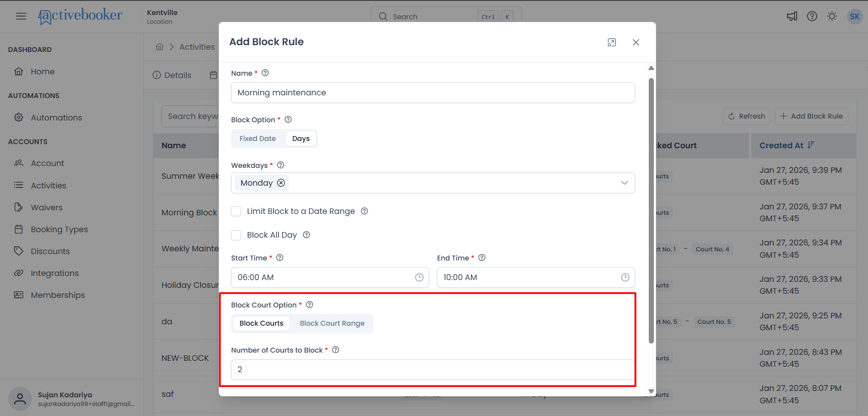This screenshot has width=868, height=416.
Task: Remove Monday from selected weekdays
Action: click(x=281, y=183)
